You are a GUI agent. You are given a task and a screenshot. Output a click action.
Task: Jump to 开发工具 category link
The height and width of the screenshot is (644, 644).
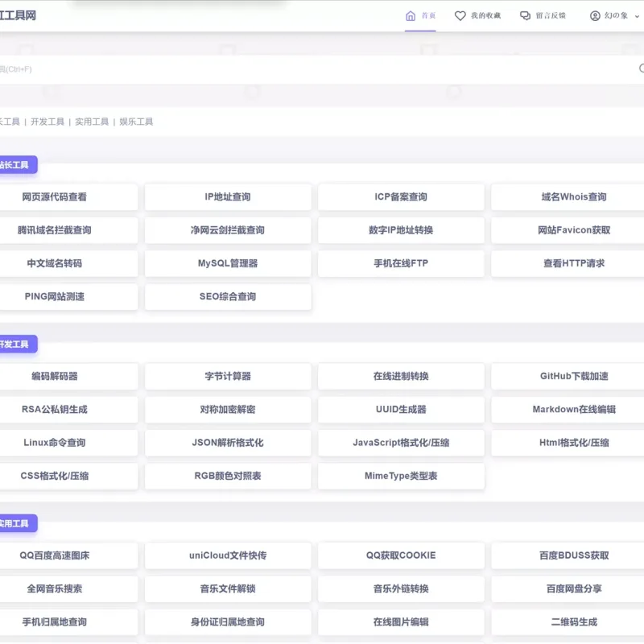47,122
